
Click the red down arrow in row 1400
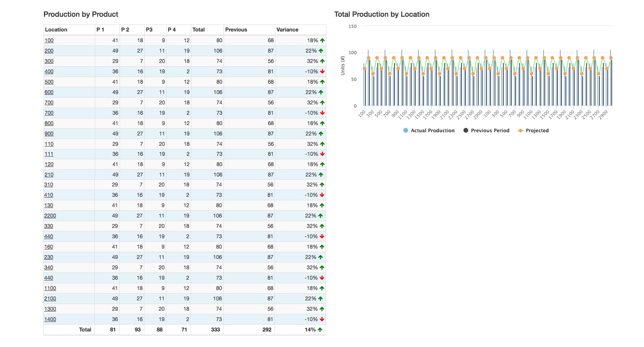[x=322, y=319]
